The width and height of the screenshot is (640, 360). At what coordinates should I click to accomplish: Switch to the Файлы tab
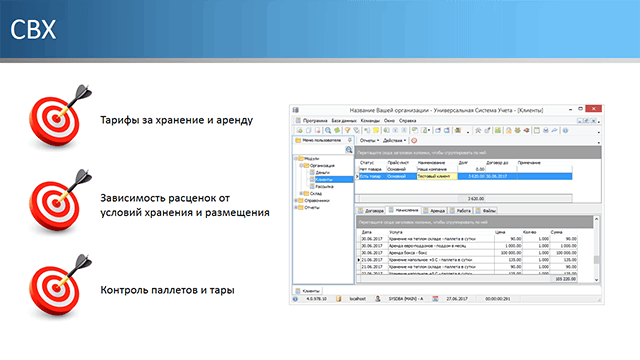click(x=486, y=211)
